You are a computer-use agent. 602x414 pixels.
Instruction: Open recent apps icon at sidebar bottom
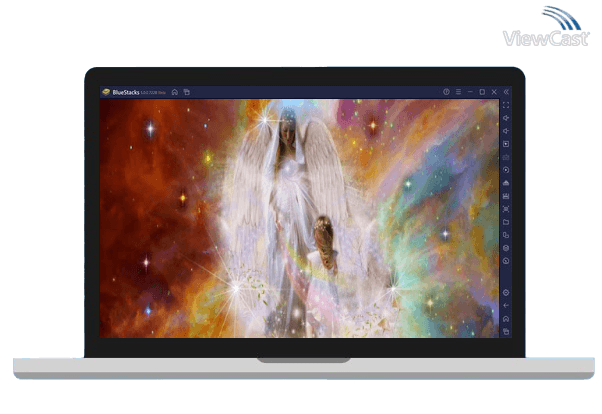(506, 331)
